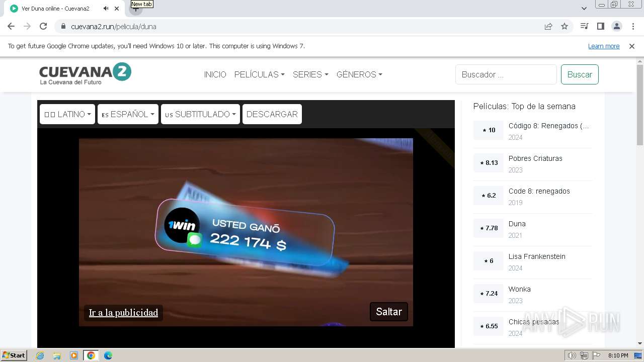Open Código 8: Renegados movie

pos(548,126)
